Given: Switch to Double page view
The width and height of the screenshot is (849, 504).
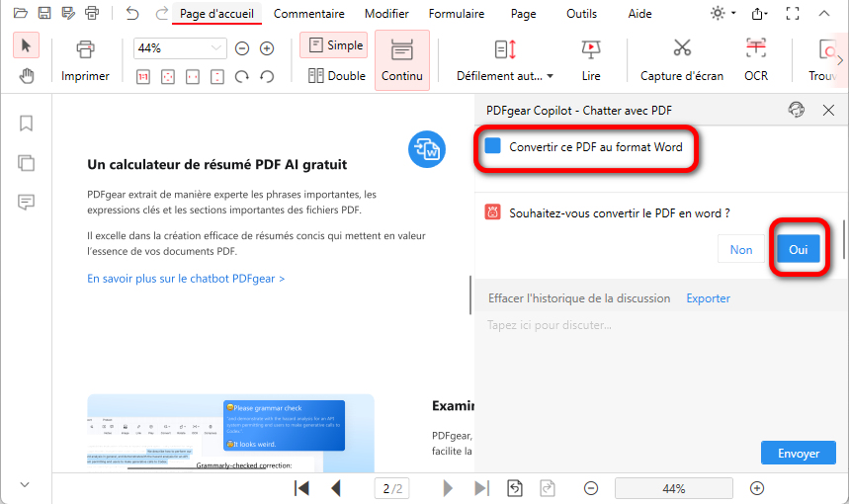Looking at the screenshot, I should pos(336,75).
